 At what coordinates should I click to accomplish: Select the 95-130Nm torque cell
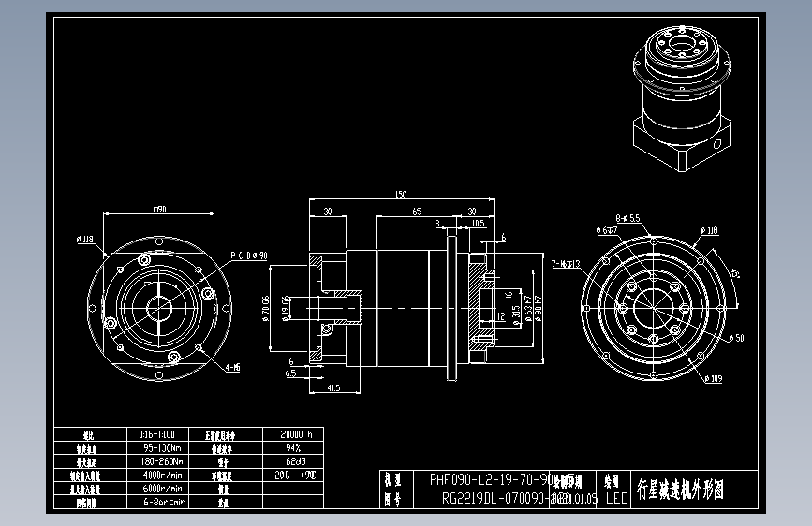coord(157,447)
